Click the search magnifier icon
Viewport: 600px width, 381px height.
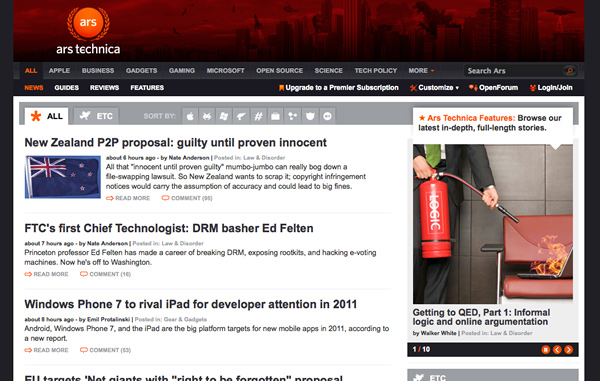pos(569,70)
